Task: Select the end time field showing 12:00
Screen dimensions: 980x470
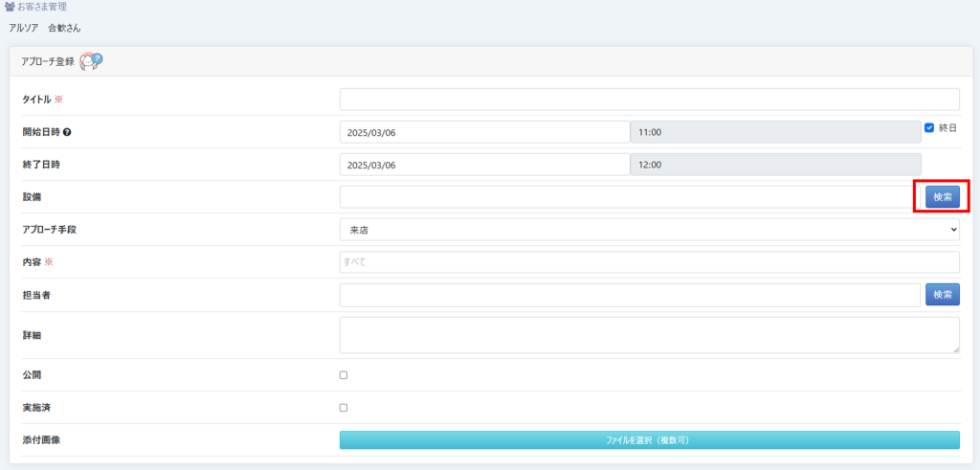Action: coord(775,165)
